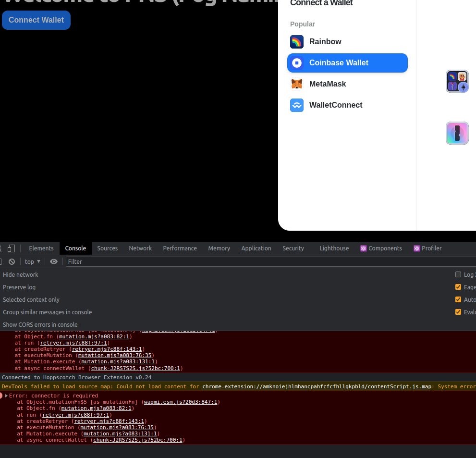The image size is (476, 458).
Task: Click the Connect Wallet button
Action: [x=36, y=20]
